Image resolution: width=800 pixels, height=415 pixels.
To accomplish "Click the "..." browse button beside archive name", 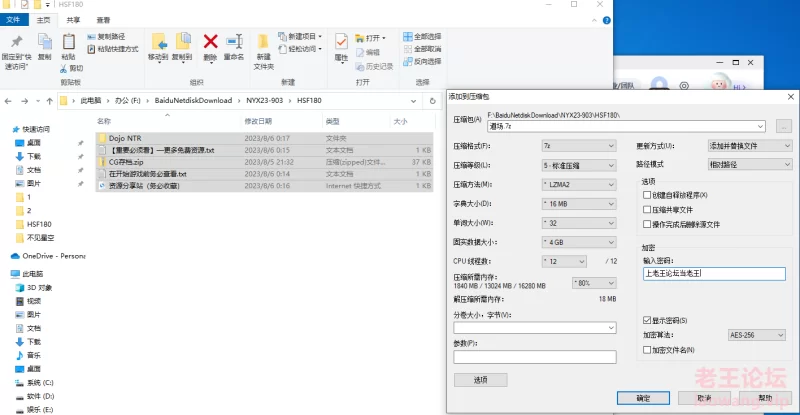I will 783,126.
